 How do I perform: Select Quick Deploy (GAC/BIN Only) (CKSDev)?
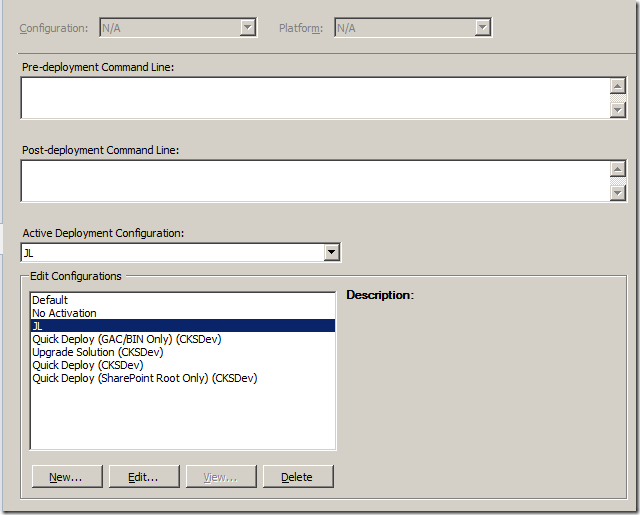(x=126, y=339)
